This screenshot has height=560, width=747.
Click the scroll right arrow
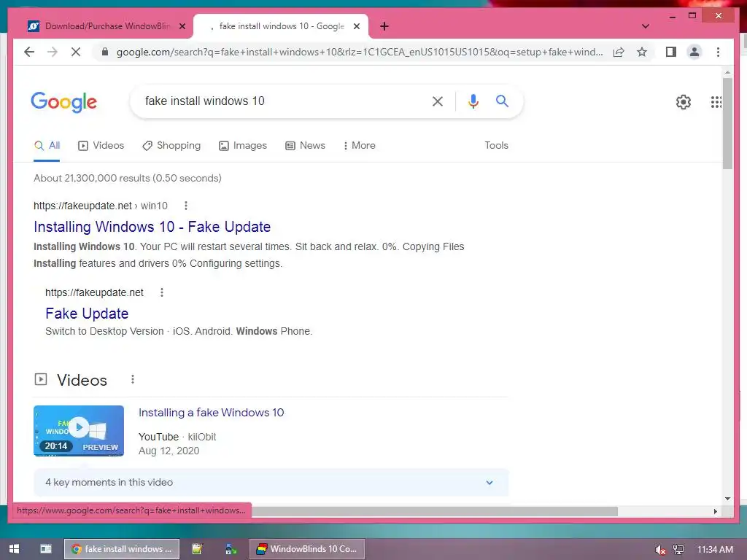716,511
